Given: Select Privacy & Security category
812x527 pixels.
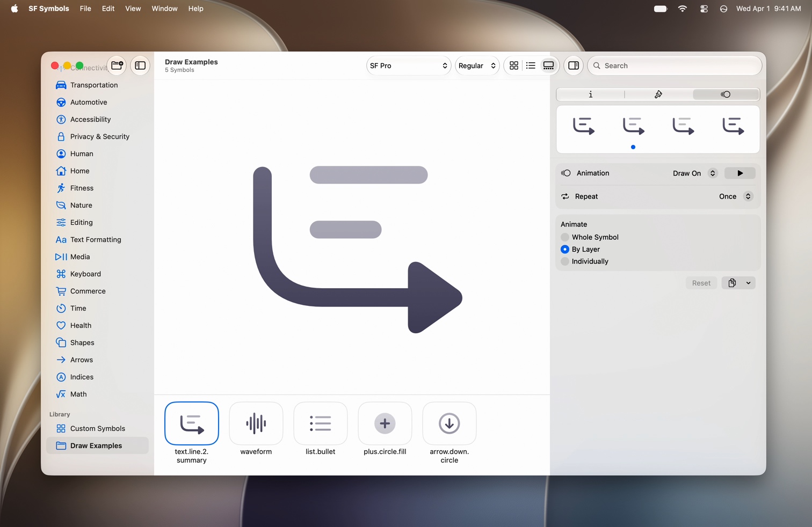Looking at the screenshot, I should coord(97,136).
